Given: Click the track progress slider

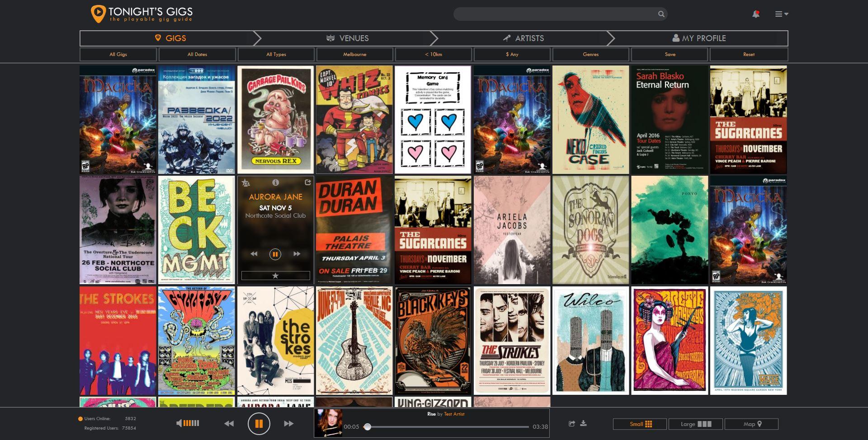Looking at the screenshot, I should pyautogui.click(x=447, y=426).
